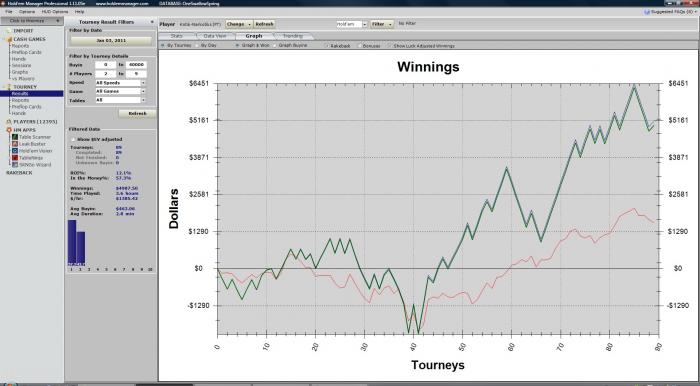The image size is (700, 386).
Task: Select the Graph $ Won radio option
Action: click(x=238, y=46)
